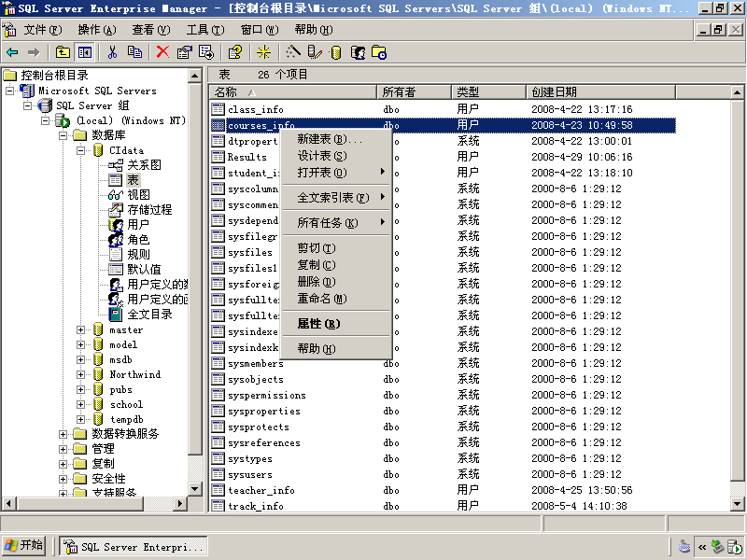Expand the tempdb database node
Viewport: 747px width, 560px height.
click(x=80, y=419)
